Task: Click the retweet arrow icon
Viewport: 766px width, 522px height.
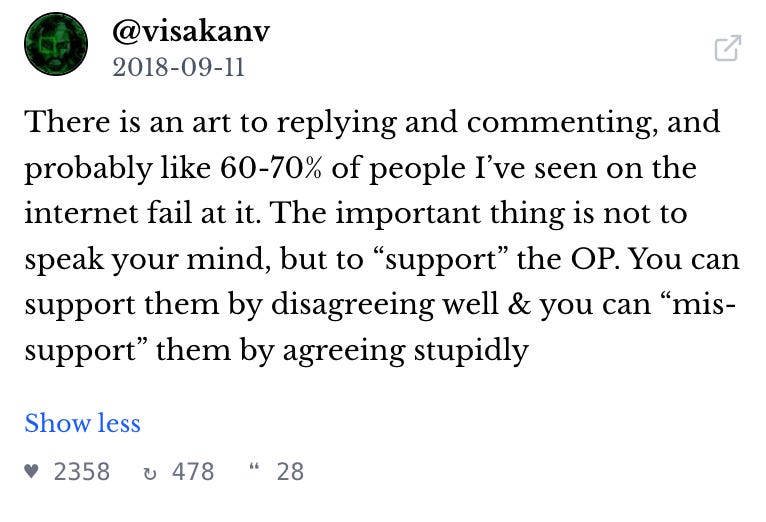Action: [150, 472]
